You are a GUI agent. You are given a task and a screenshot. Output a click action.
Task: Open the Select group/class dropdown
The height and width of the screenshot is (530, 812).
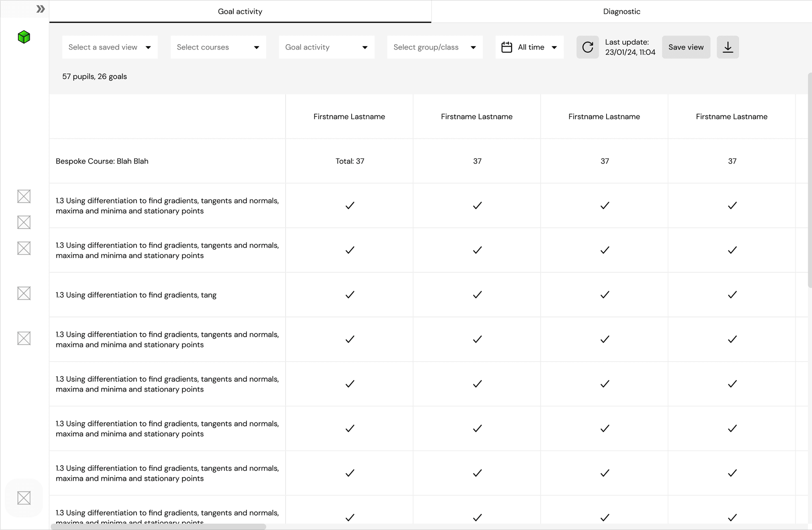434,47
